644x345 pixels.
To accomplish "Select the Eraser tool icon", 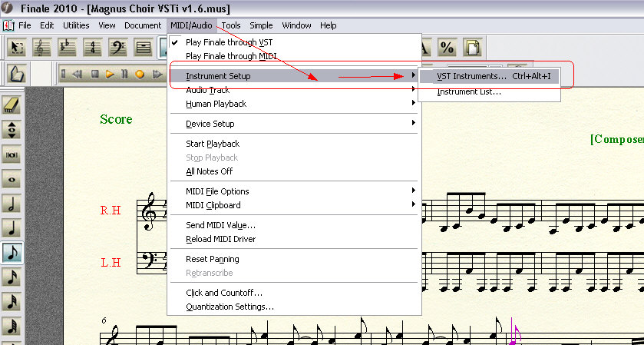I will pyautogui.click(x=12, y=105).
